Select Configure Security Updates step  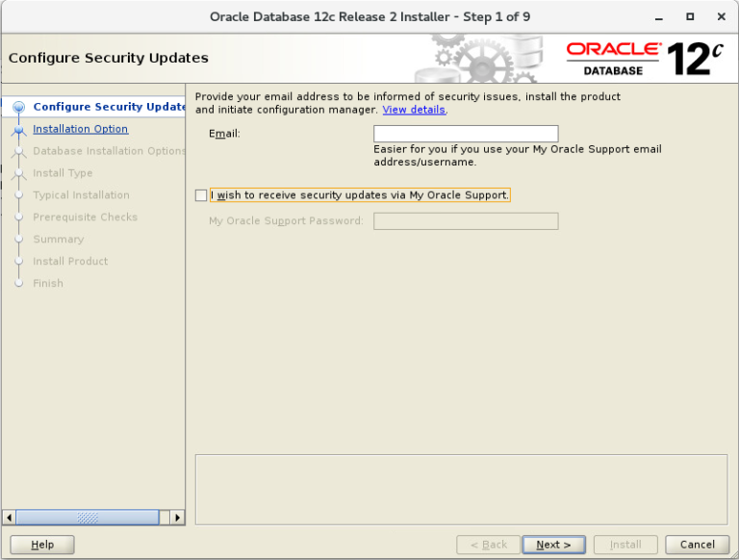[110, 107]
